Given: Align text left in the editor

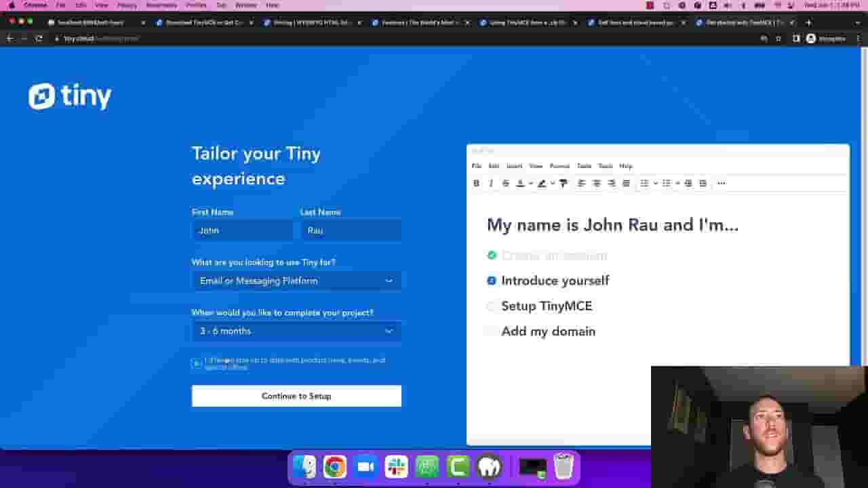Looking at the screenshot, I should (581, 183).
